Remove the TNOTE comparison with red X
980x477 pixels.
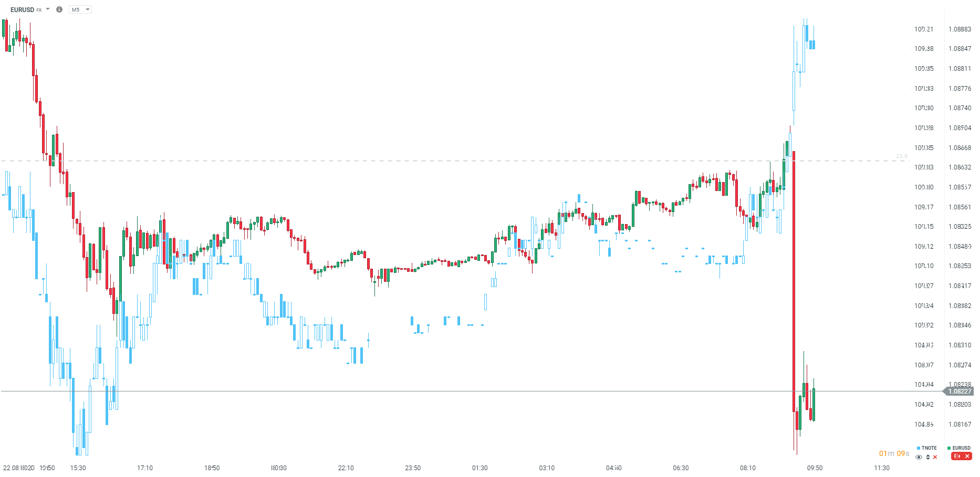(x=935, y=457)
